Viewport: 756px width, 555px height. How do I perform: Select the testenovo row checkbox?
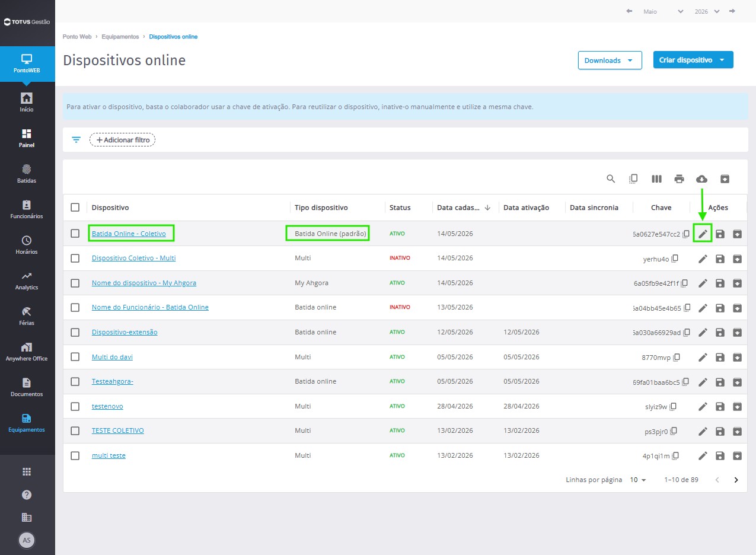pos(75,406)
